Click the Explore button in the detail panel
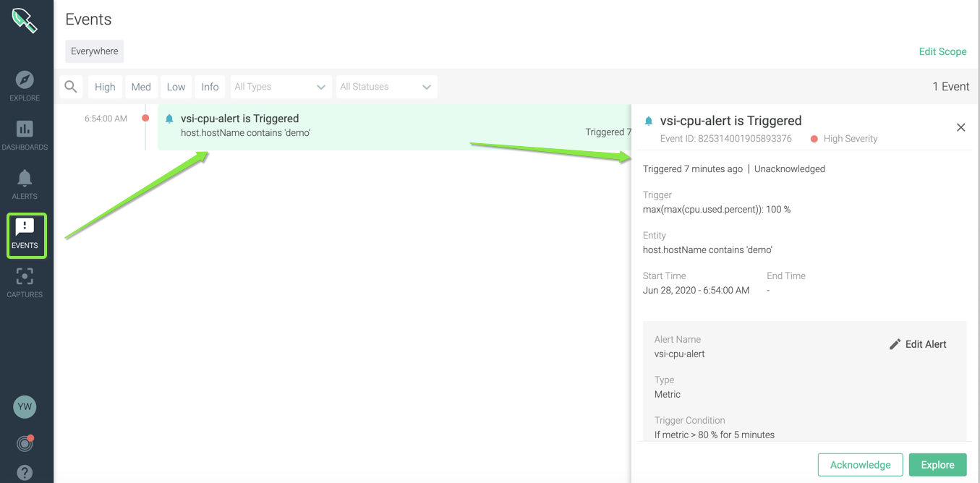 pyautogui.click(x=937, y=465)
